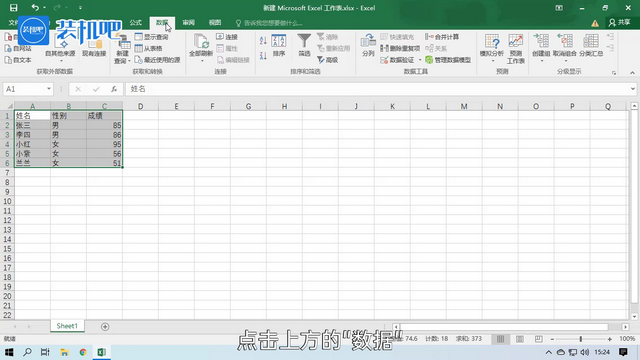Sort ascending with the A-Z icon
The width and height of the screenshot is (640, 360).
coord(263,40)
